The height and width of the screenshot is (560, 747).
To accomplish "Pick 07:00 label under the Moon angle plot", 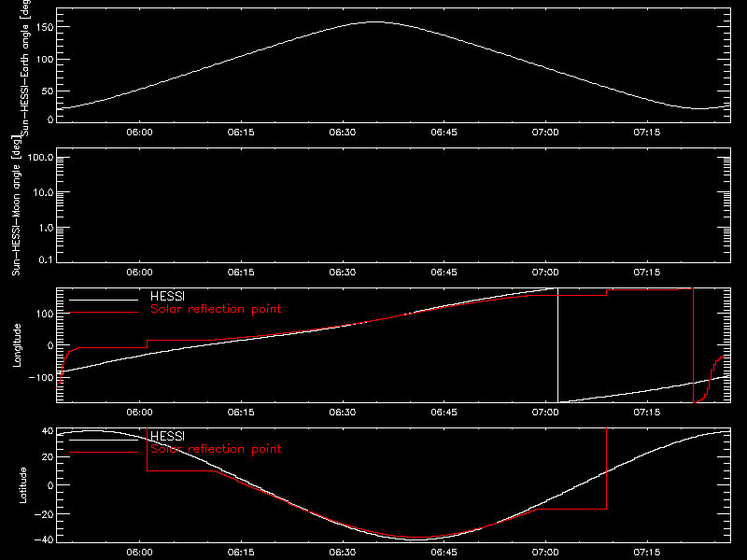I will coord(545,273).
